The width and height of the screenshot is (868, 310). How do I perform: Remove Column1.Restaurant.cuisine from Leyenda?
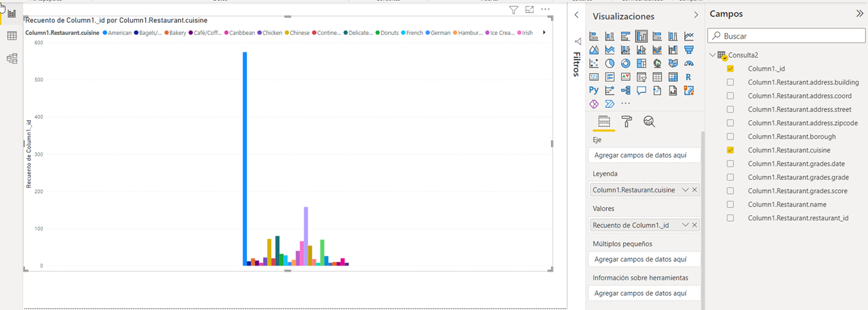(x=695, y=190)
